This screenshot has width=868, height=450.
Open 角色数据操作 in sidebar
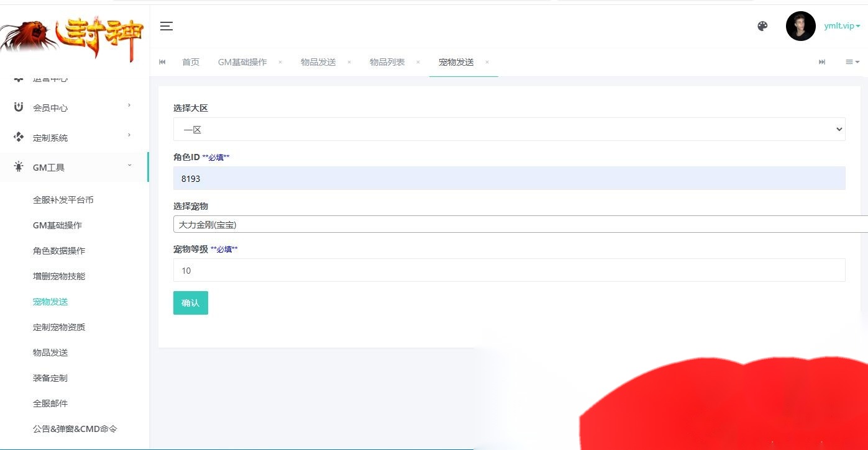pyautogui.click(x=59, y=251)
